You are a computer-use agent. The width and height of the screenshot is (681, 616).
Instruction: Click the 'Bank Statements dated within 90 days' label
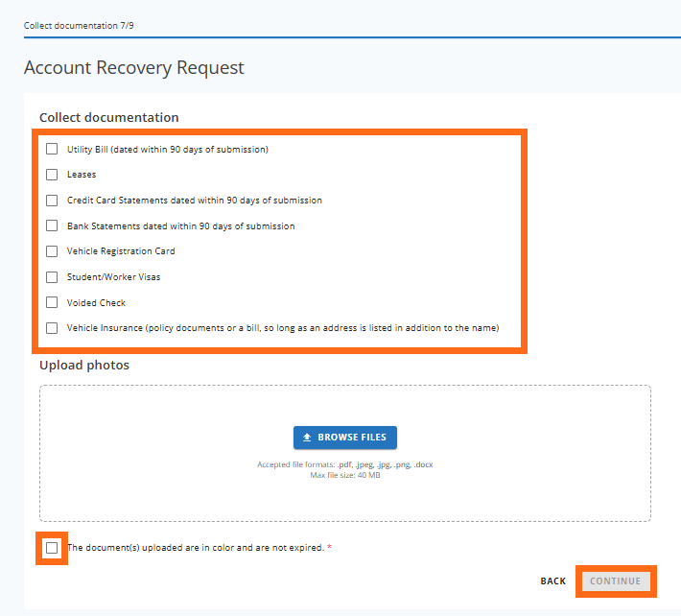tap(180, 225)
